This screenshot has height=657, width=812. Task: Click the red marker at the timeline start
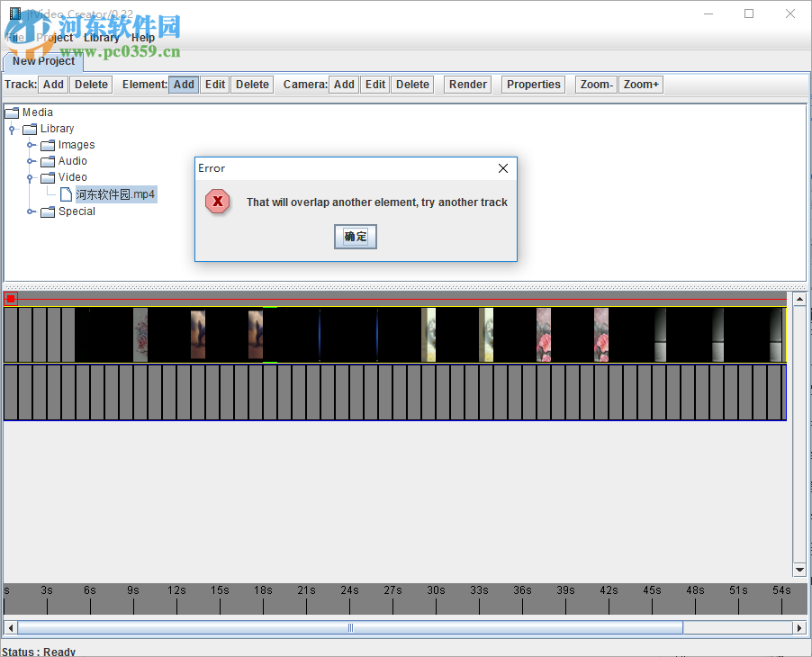click(x=10, y=297)
